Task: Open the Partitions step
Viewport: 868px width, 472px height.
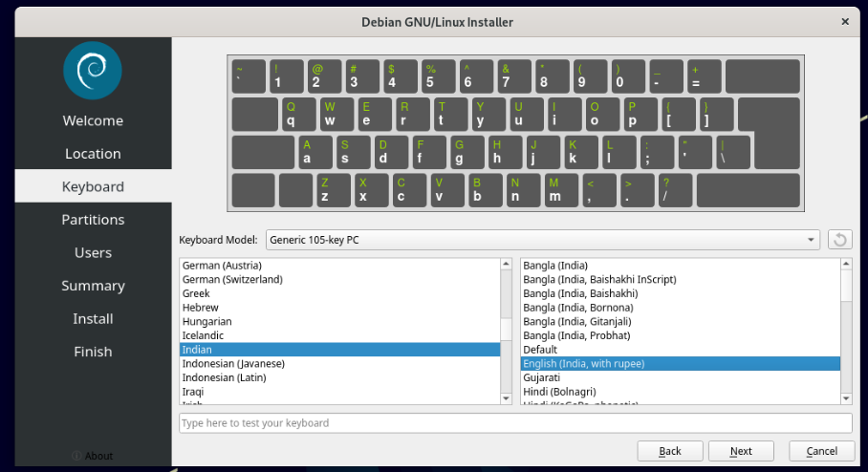Action: (x=93, y=220)
